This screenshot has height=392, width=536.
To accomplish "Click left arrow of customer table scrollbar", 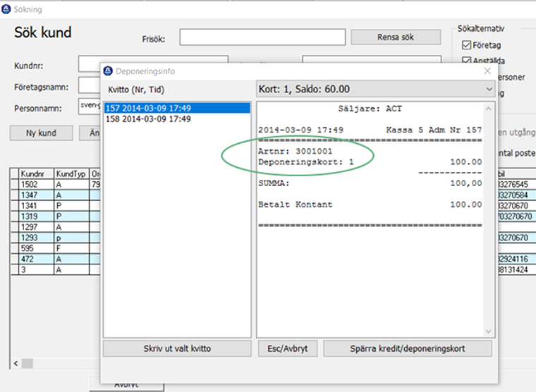I will coord(16,363).
